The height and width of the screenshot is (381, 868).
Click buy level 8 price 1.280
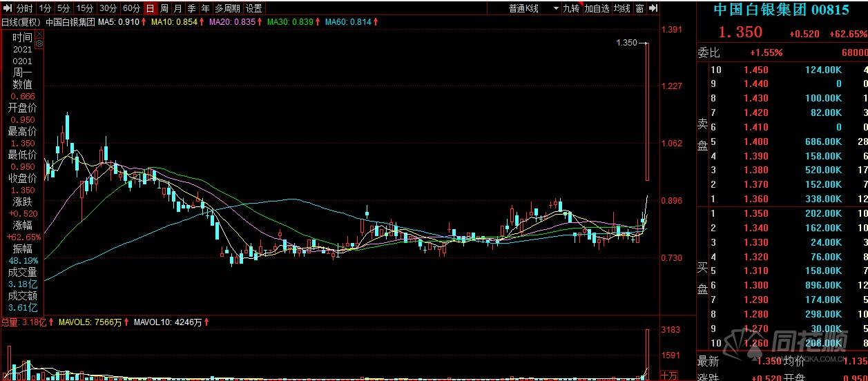pos(755,314)
